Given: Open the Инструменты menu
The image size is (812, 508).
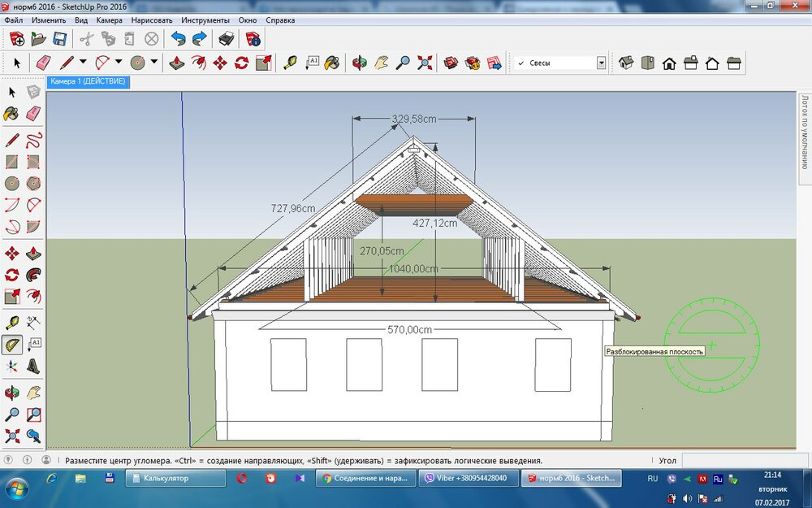Looking at the screenshot, I should click(x=205, y=20).
